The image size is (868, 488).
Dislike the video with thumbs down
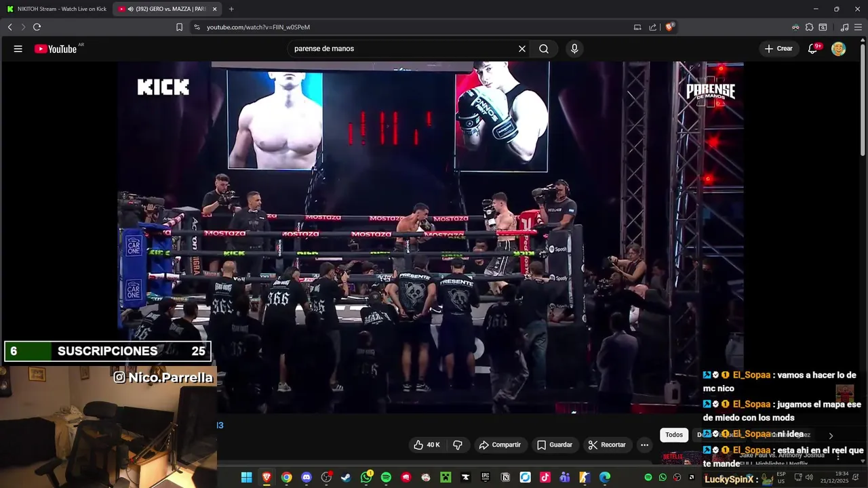[458, 445]
